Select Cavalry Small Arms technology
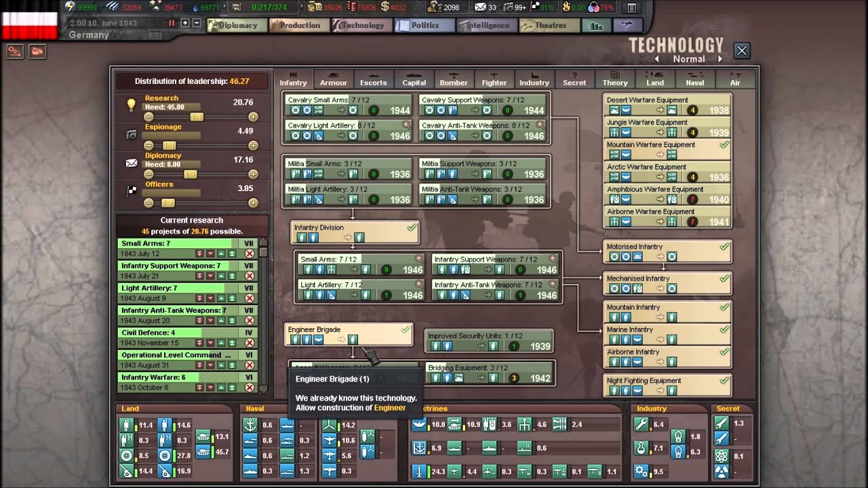The height and width of the screenshot is (488, 868). tap(348, 105)
